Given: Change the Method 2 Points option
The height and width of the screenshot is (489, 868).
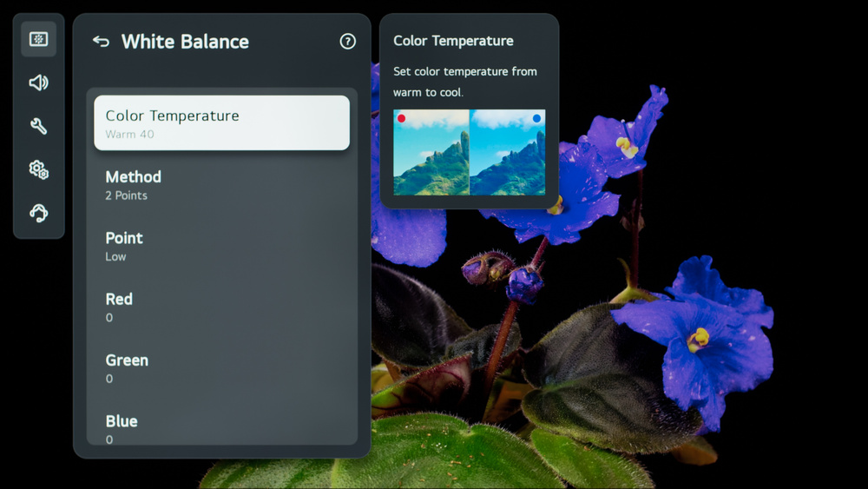Looking at the screenshot, I should click(221, 185).
